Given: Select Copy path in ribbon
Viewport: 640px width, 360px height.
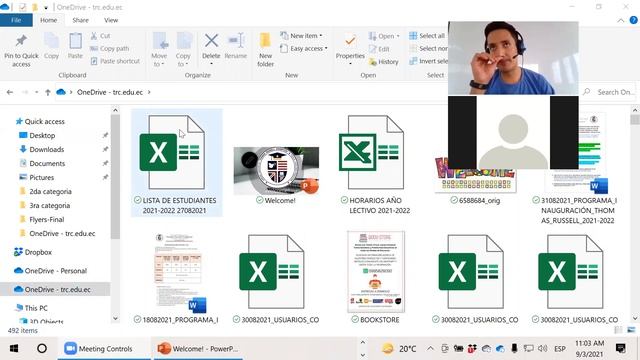Looking at the screenshot, I should 109,49.
